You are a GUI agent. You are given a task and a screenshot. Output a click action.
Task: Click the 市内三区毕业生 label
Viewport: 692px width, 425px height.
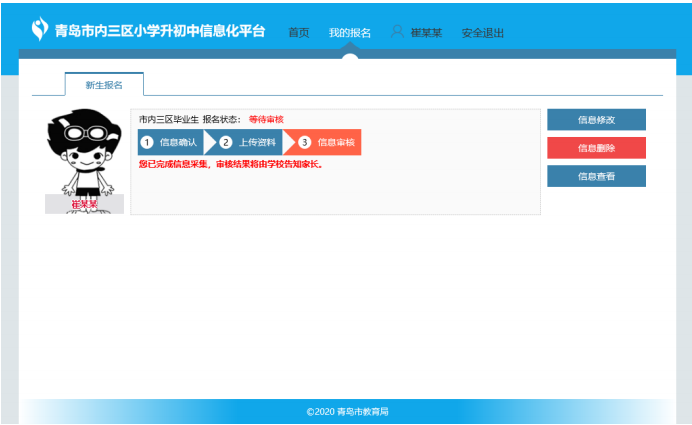(168, 119)
